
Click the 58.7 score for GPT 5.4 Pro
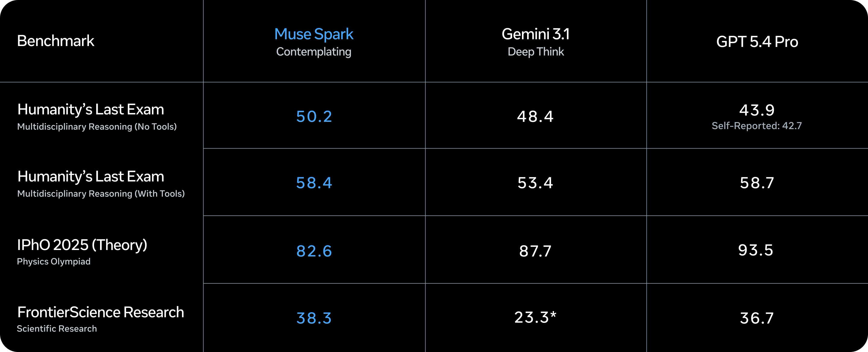coord(757,183)
